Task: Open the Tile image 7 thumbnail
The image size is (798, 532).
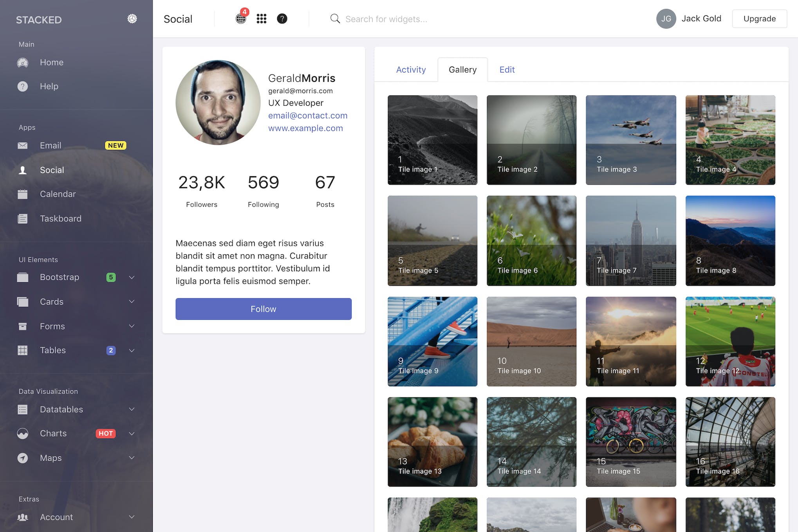Action: point(631,240)
